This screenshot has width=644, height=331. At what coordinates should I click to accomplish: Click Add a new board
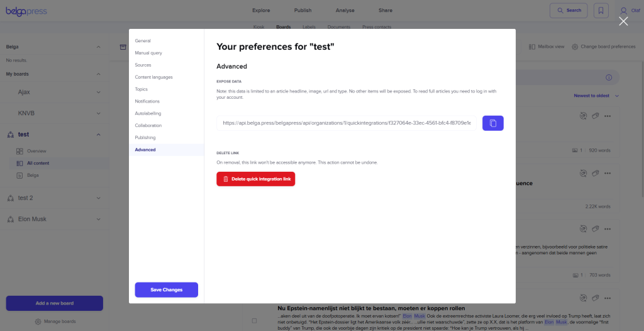pyautogui.click(x=54, y=303)
